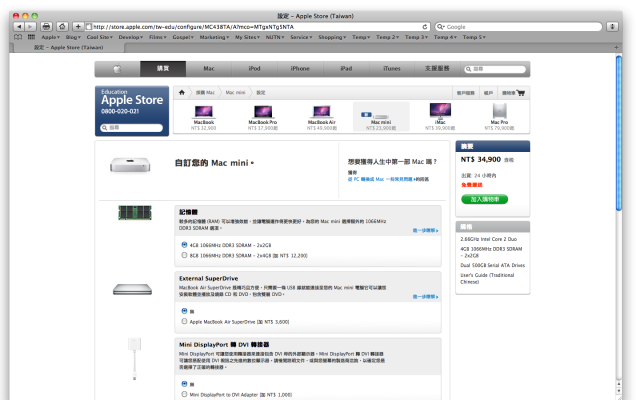The image size is (640, 400).
Task: Open the Temp 2 bookmarks dropdown
Action: pyautogui.click(x=388, y=37)
